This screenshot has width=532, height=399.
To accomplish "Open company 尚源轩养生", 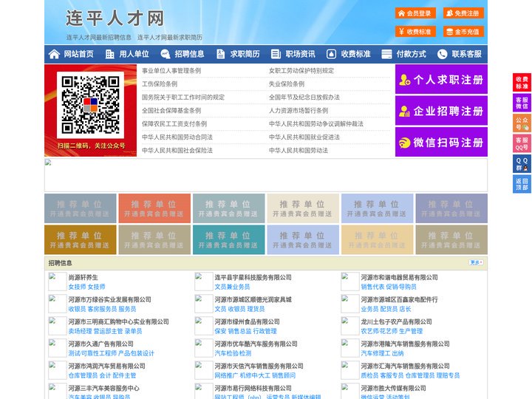I will tap(83, 277).
